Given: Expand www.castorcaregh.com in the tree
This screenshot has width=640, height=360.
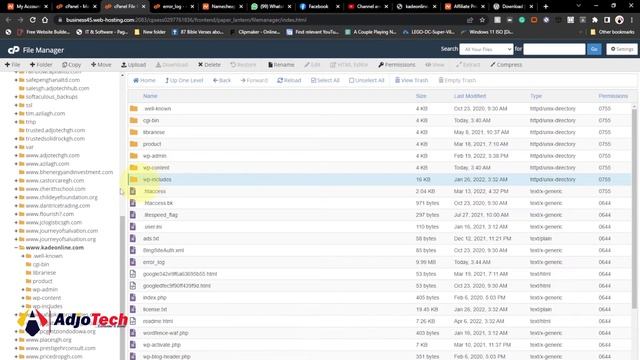Looking at the screenshot, I should pos(16,180).
